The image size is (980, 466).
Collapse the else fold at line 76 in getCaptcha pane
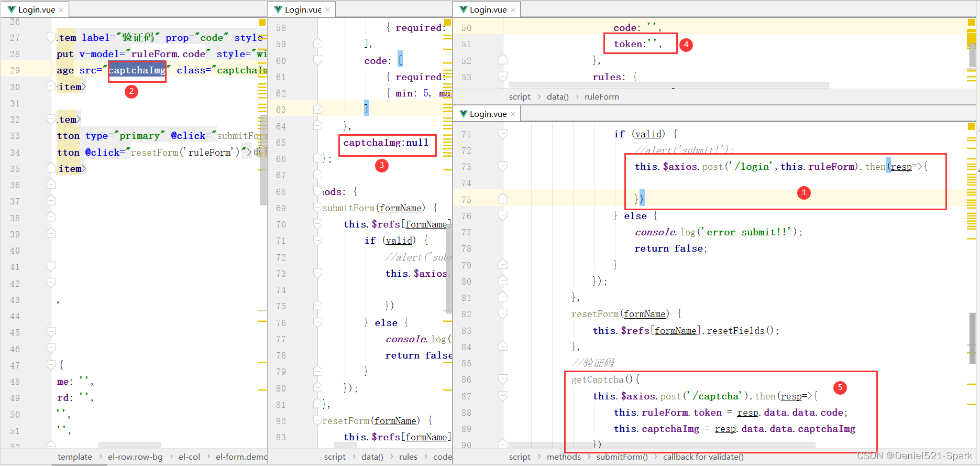pos(503,215)
